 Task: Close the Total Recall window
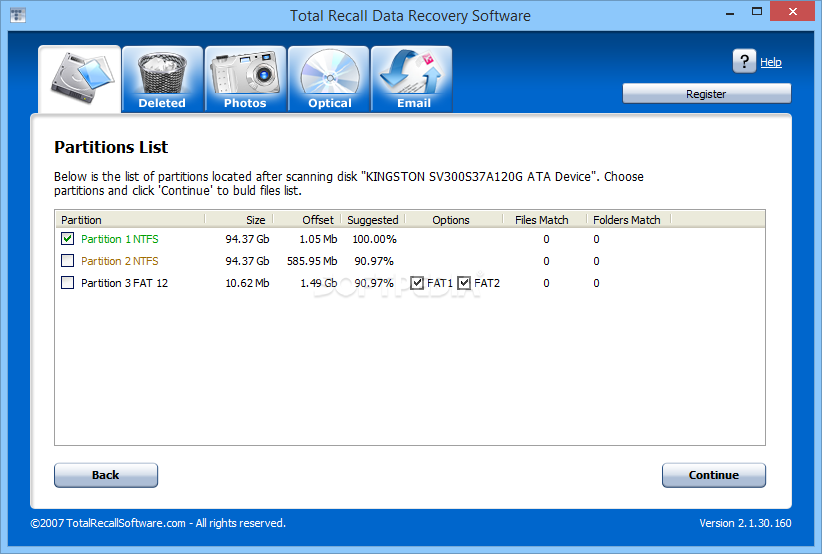[793, 11]
